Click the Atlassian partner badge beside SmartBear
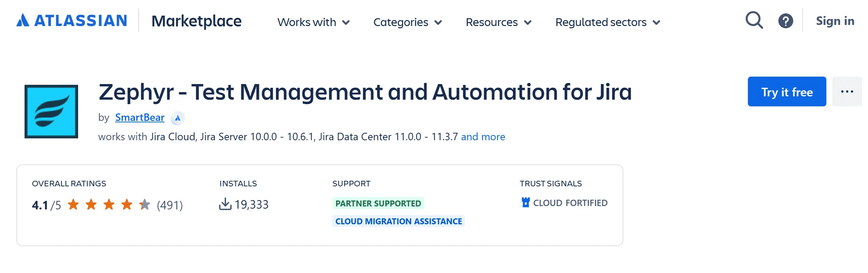The height and width of the screenshot is (273, 868). tap(178, 118)
